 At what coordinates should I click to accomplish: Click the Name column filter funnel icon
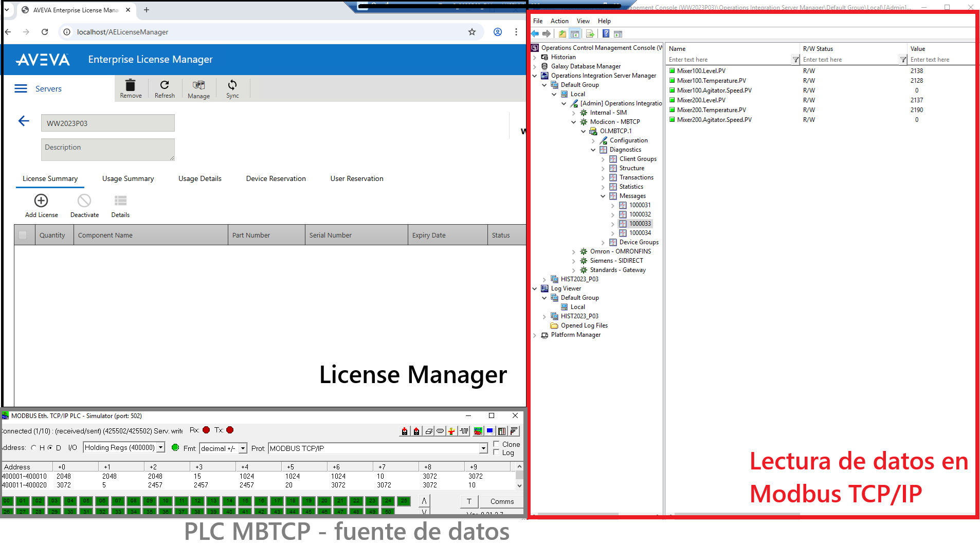(x=796, y=60)
